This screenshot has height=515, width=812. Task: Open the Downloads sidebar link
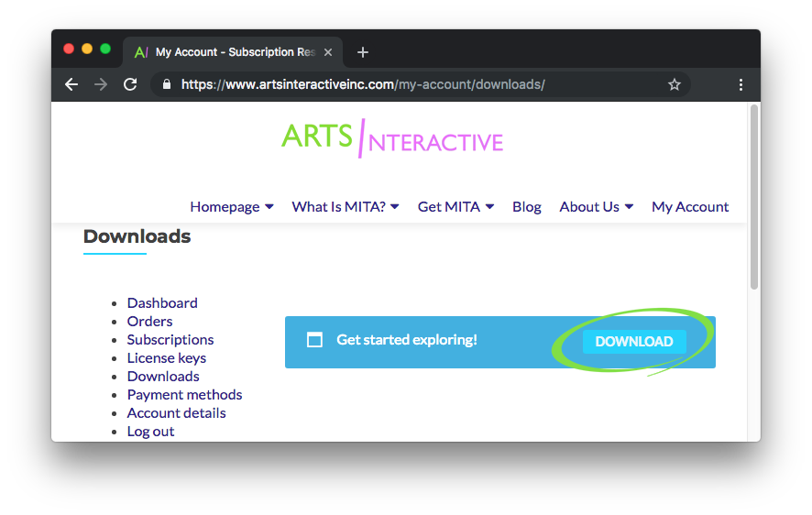163,377
